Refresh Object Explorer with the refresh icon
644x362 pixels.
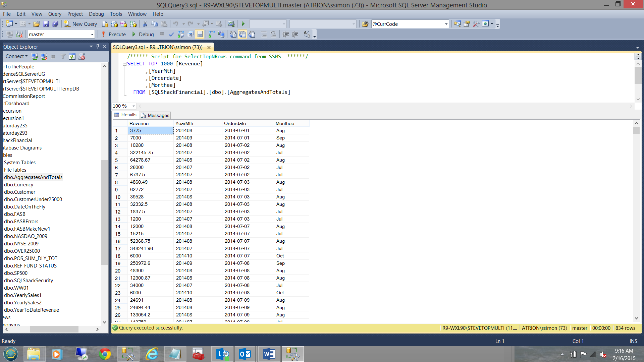72,56
